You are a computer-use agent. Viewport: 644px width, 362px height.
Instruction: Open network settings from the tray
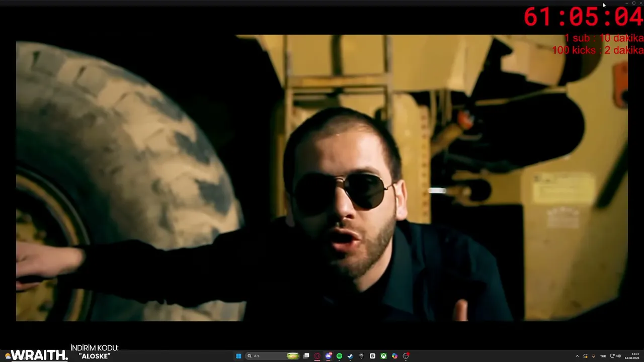(x=612, y=356)
